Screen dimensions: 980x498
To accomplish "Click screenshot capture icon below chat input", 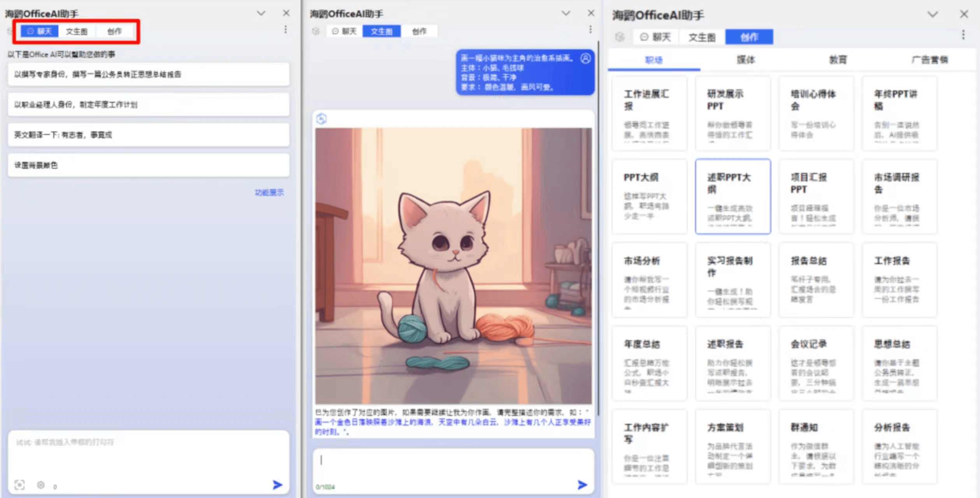I will 19,485.
